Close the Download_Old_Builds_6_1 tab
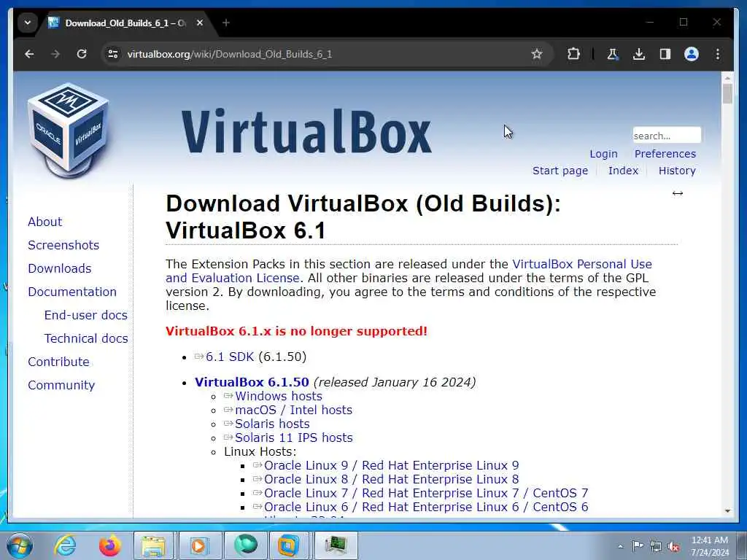The width and height of the screenshot is (747, 560). click(x=200, y=23)
